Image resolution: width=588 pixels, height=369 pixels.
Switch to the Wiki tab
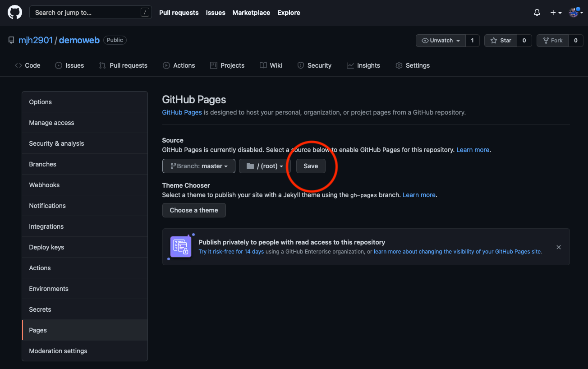271,65
